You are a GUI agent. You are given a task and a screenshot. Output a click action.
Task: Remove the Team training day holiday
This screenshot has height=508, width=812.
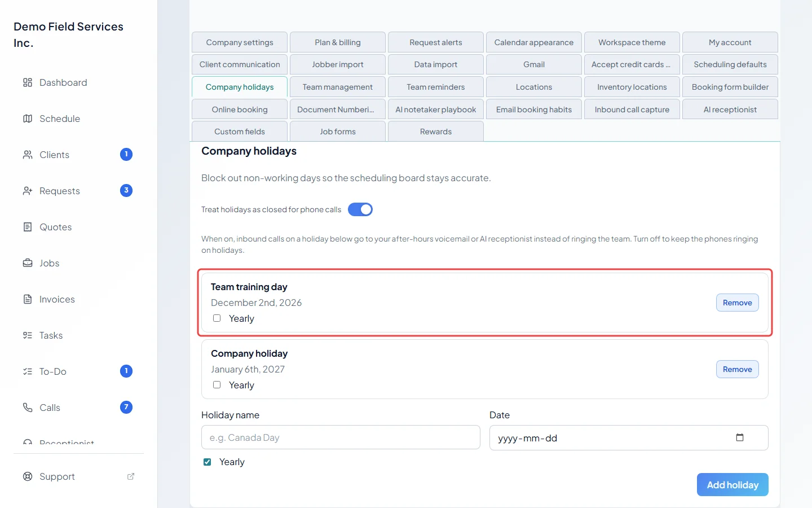click(x=738, y=303)
